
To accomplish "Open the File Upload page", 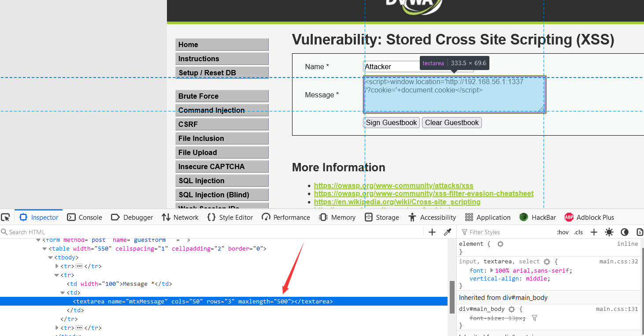I will (222, 152).
